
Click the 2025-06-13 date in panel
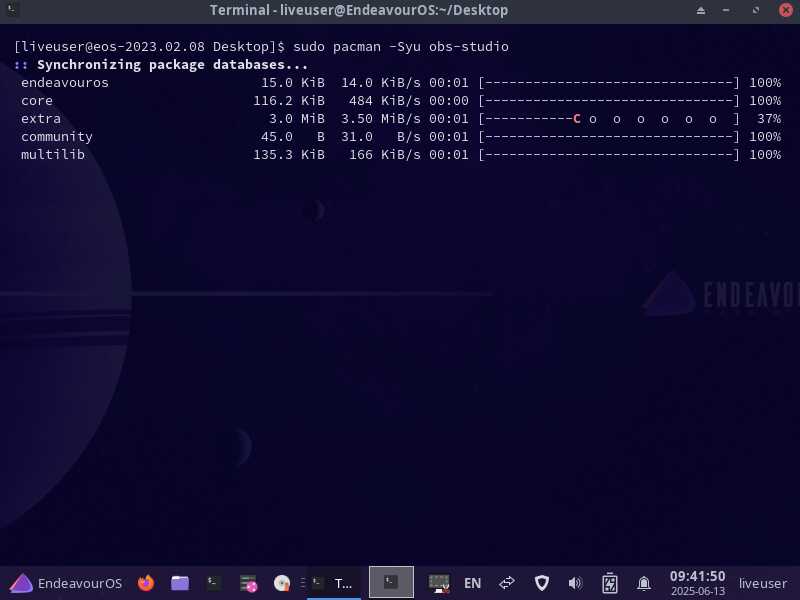[x=697, y=591]
